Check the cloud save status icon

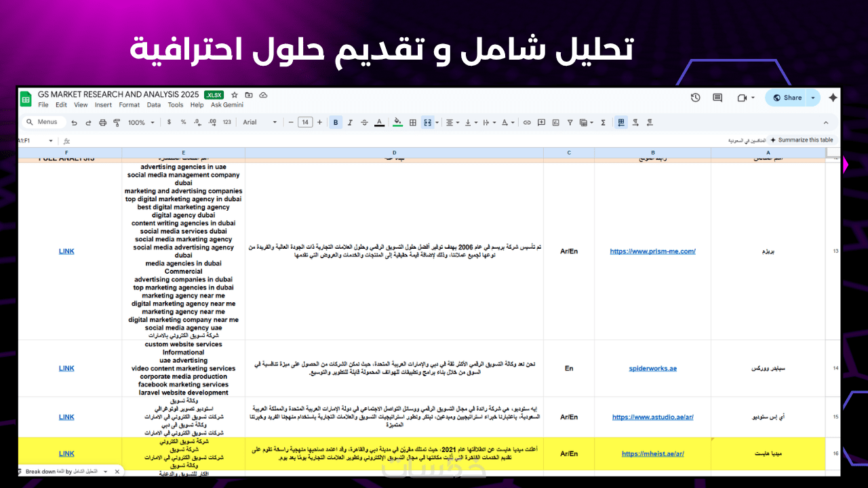pos(263,96)
